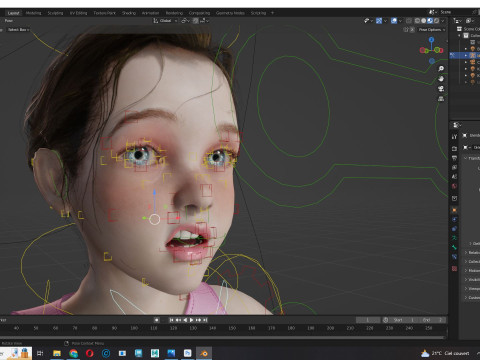Click the Z axis on navigation gizmo
This screenshot has width=480, height=360.
(x=432, y=40)
